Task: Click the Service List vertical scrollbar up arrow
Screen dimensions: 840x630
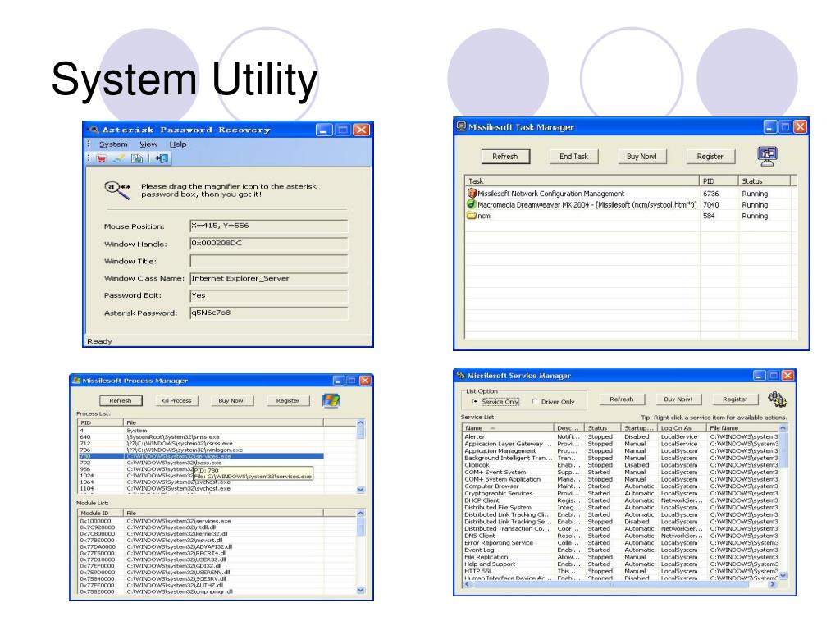Action: click(x=783, y=428)
